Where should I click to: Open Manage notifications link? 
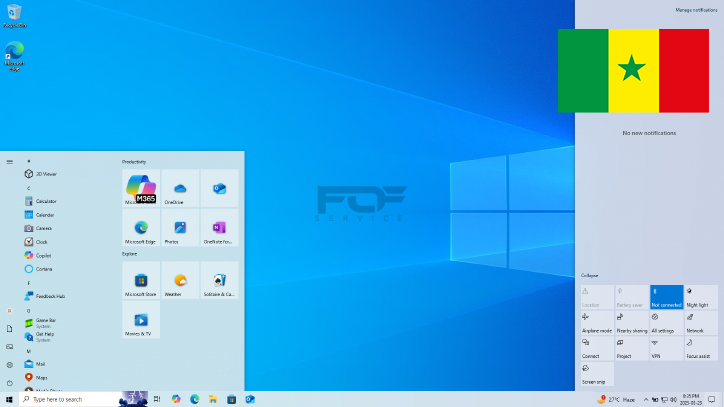tap(696, 10)
